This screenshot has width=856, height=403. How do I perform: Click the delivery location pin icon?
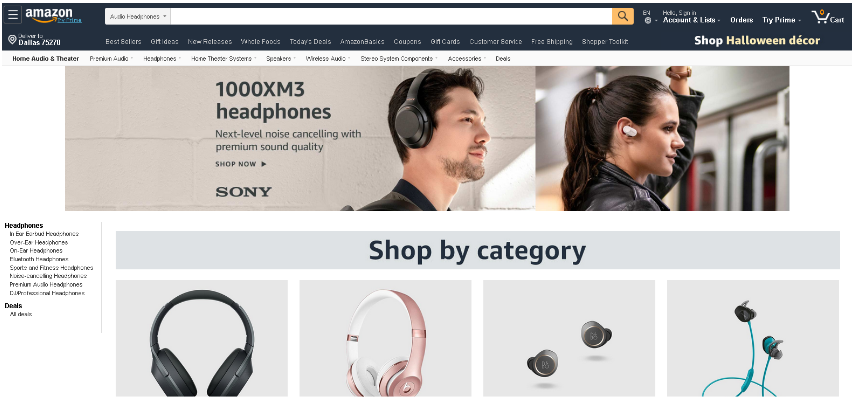(12, 39)
